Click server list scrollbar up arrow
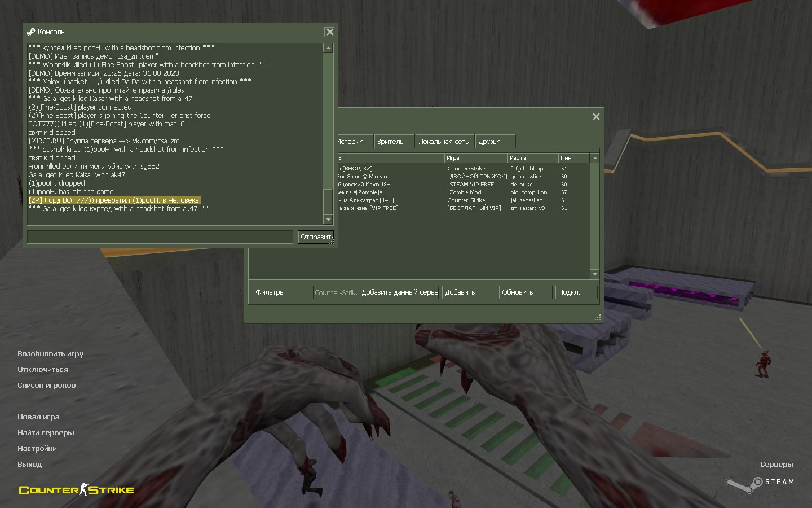The height and width of the screenshot is (508, 812). coord(594,158)
